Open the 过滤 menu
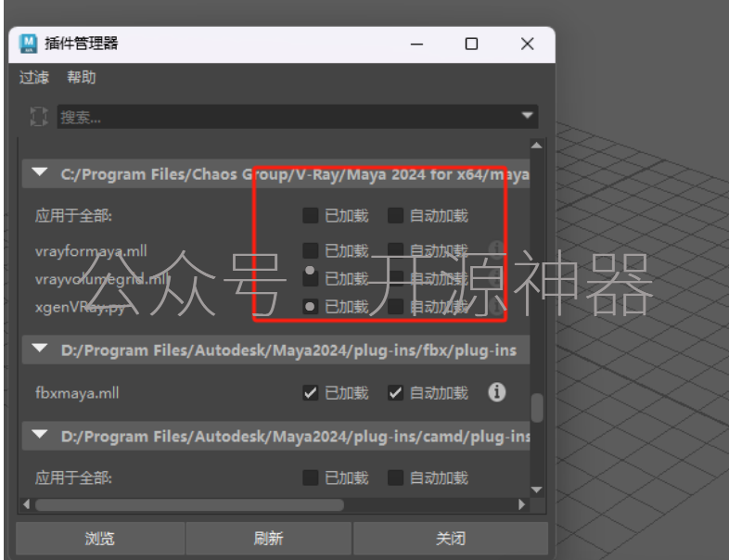 [34, 77]
